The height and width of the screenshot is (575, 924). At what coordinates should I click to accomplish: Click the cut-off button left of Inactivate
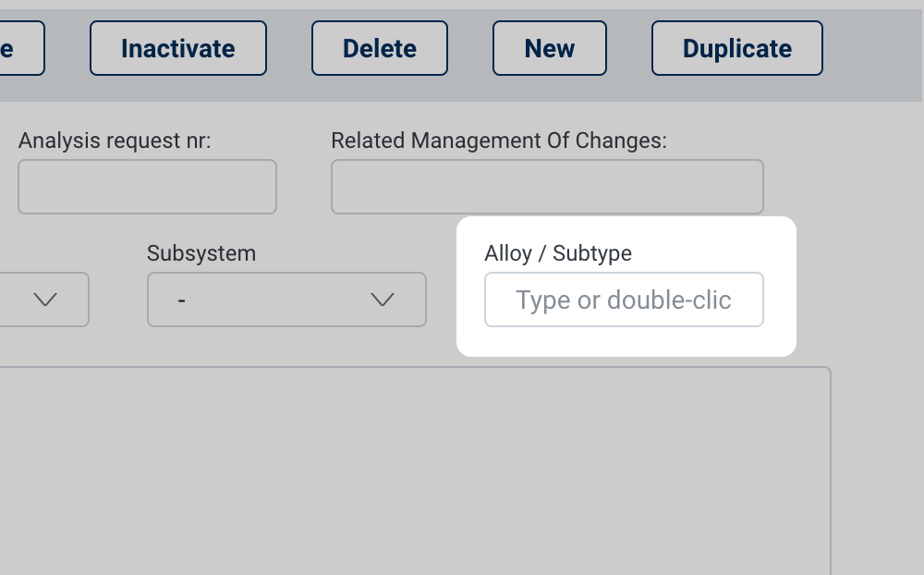click(x=18, y=48)
